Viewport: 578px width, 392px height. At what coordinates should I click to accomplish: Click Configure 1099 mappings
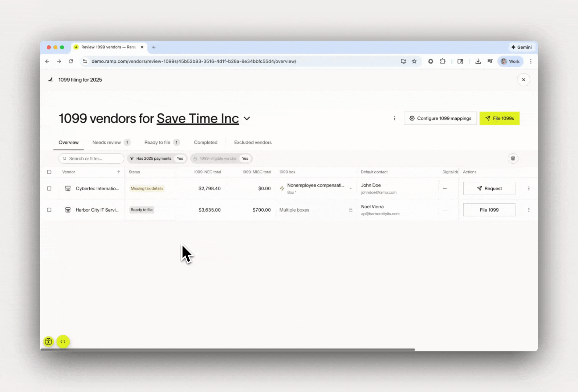point(440,118)
